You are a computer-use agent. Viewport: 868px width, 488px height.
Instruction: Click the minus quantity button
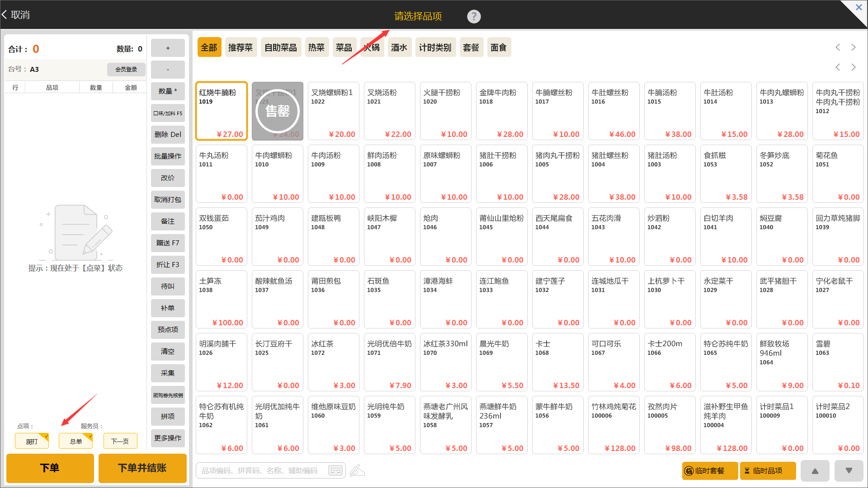[x=168, y=70]
